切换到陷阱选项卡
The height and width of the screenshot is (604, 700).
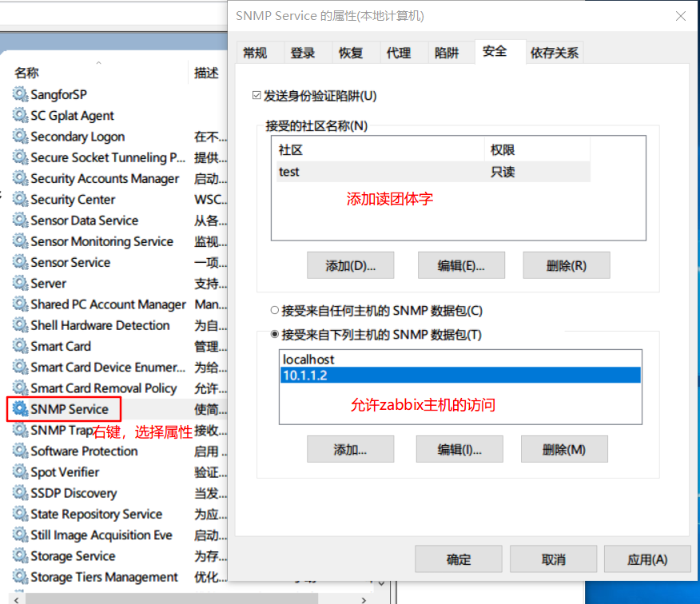pos(447,52)
